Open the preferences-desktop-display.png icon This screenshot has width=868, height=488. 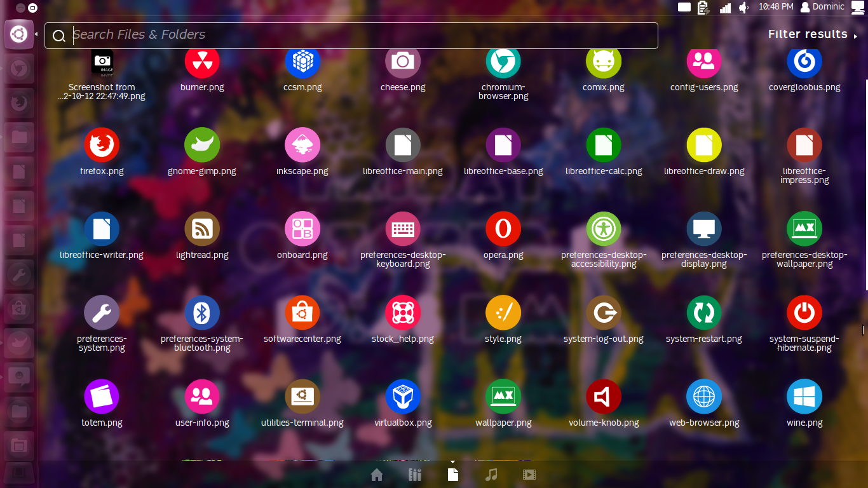tap(704, 229)
